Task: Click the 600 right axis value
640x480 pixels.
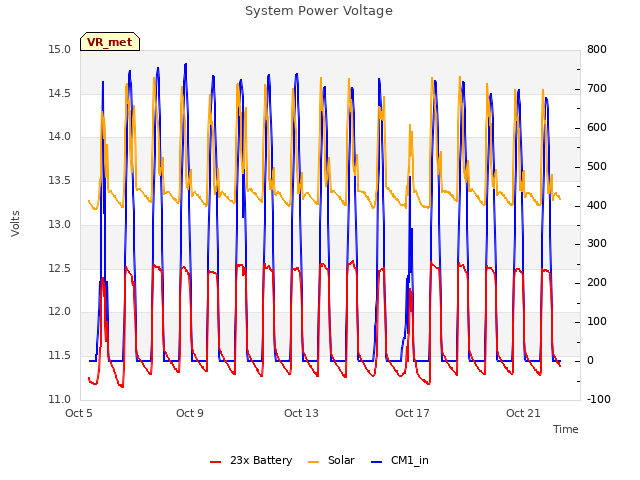Action: pyautogui.click(x=597, y=128)
